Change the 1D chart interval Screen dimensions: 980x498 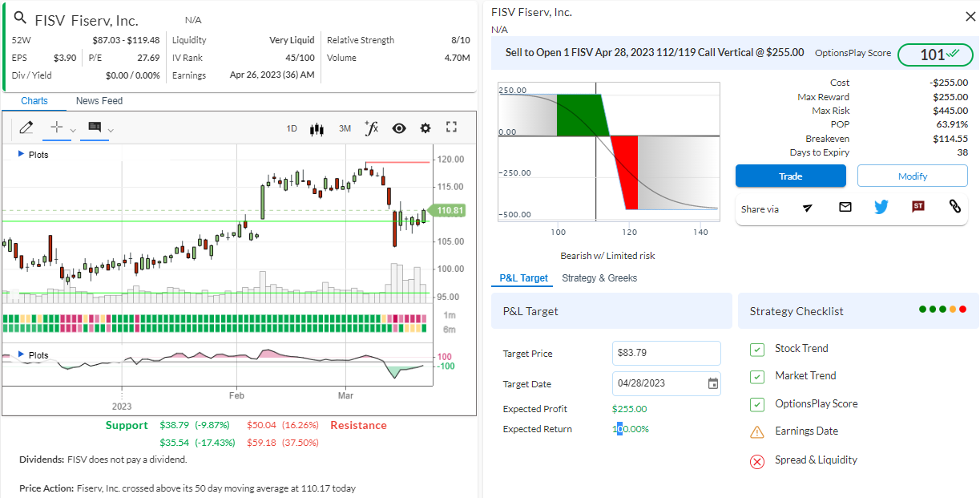click(x=292, y=128)
